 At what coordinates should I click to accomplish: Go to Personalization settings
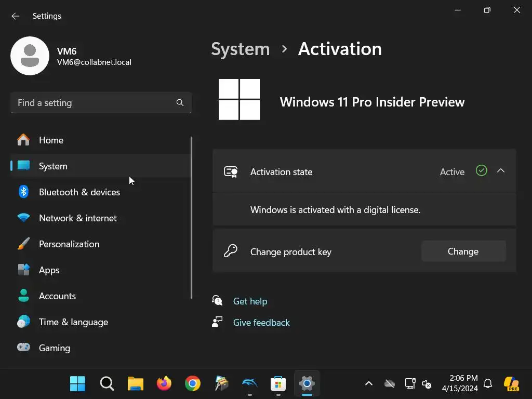click(x=100, y=244)
